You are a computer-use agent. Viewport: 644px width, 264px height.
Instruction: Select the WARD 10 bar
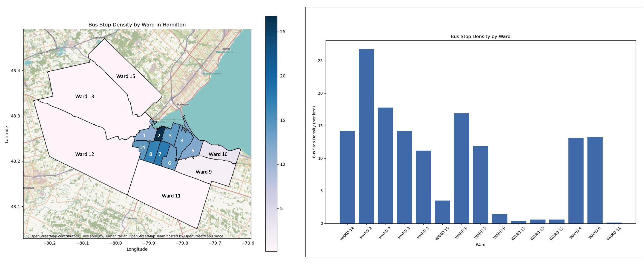(442, 212)
